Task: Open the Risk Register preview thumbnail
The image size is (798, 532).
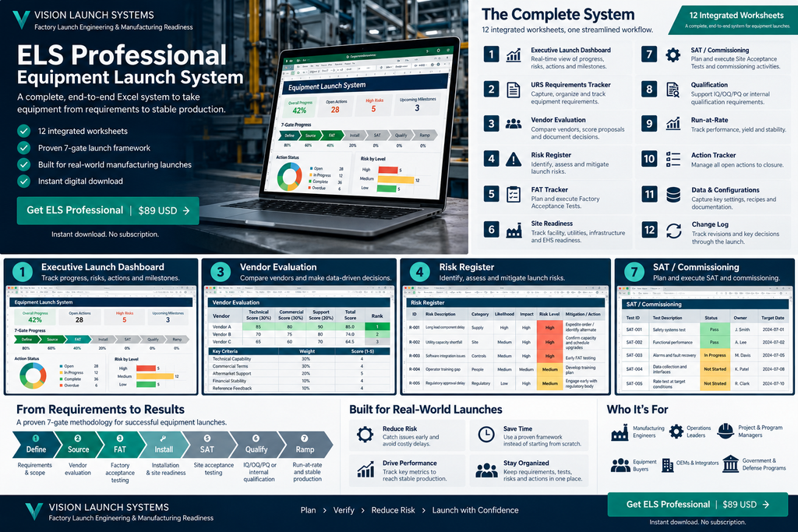Action: [x=505, y=340]
